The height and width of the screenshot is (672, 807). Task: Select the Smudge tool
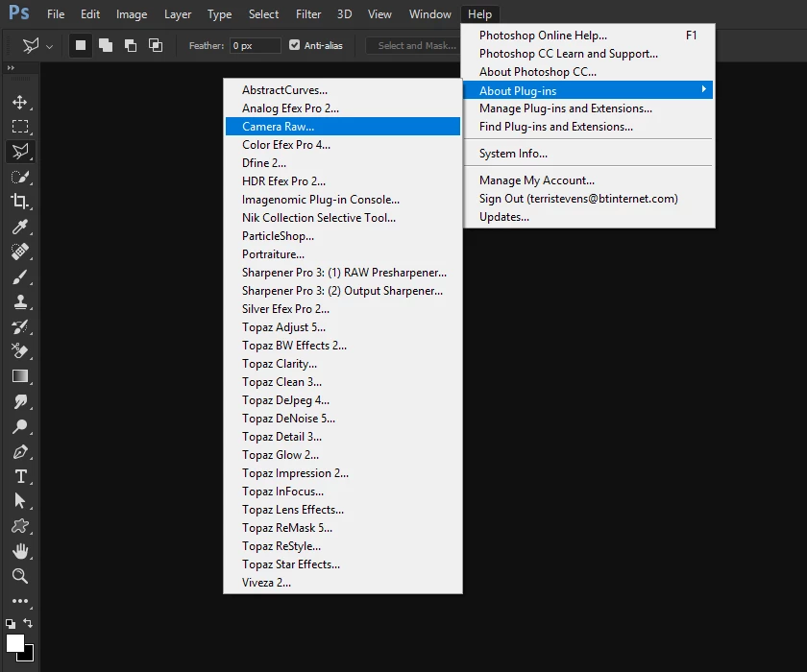(20, 401)
